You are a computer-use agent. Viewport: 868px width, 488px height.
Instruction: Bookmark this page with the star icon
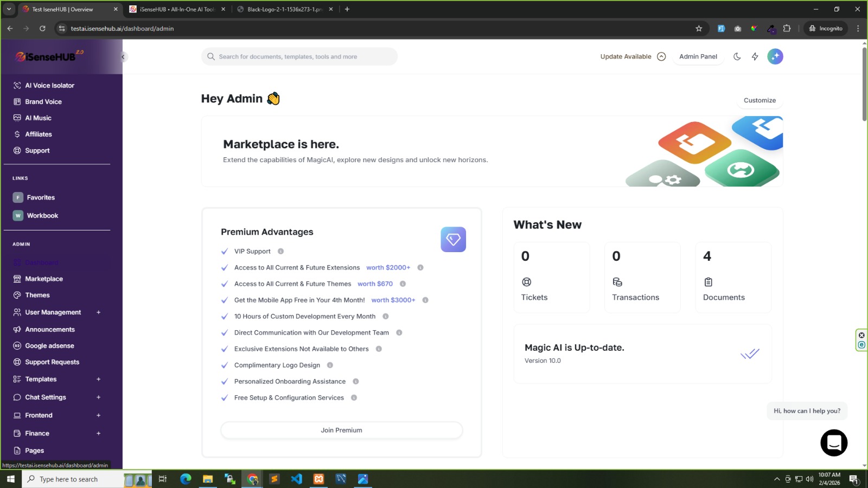[x=699, y=29]
